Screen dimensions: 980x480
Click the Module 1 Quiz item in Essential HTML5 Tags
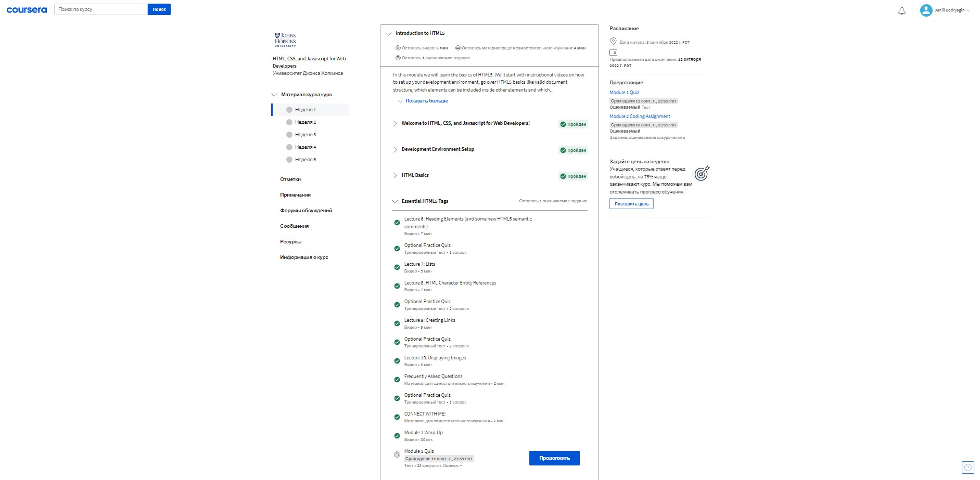click(x=419, y=451)
